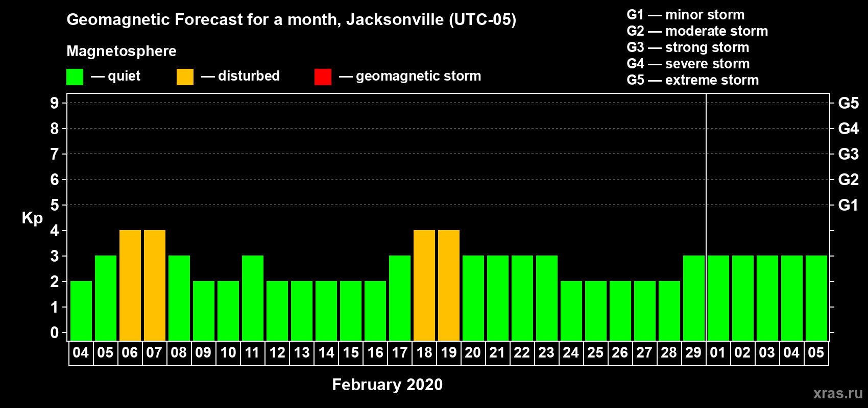Click the orange disturbed legend swatch

(x=185, y=77)
